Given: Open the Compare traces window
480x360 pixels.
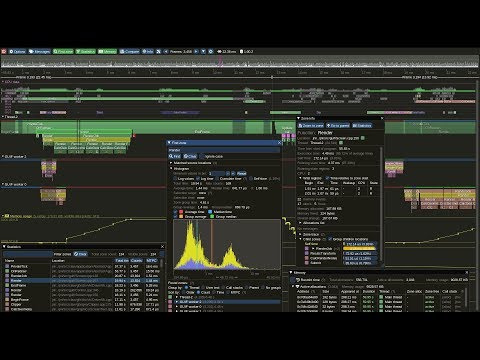Looking at the screenshot, I should click(x=129, y=52).
